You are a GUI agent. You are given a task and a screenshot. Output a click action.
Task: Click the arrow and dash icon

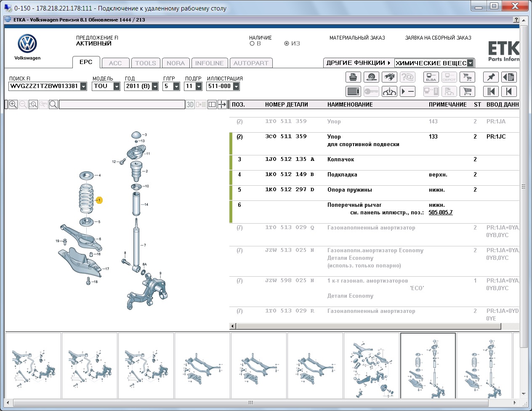click(x=407, y=91)
